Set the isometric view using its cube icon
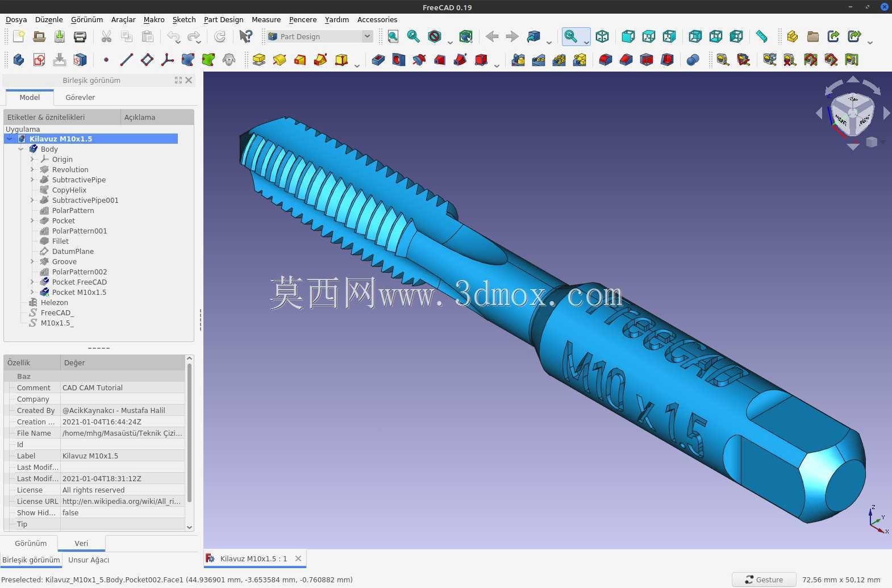This screenshot has height=588, width=892. [602, 37]
